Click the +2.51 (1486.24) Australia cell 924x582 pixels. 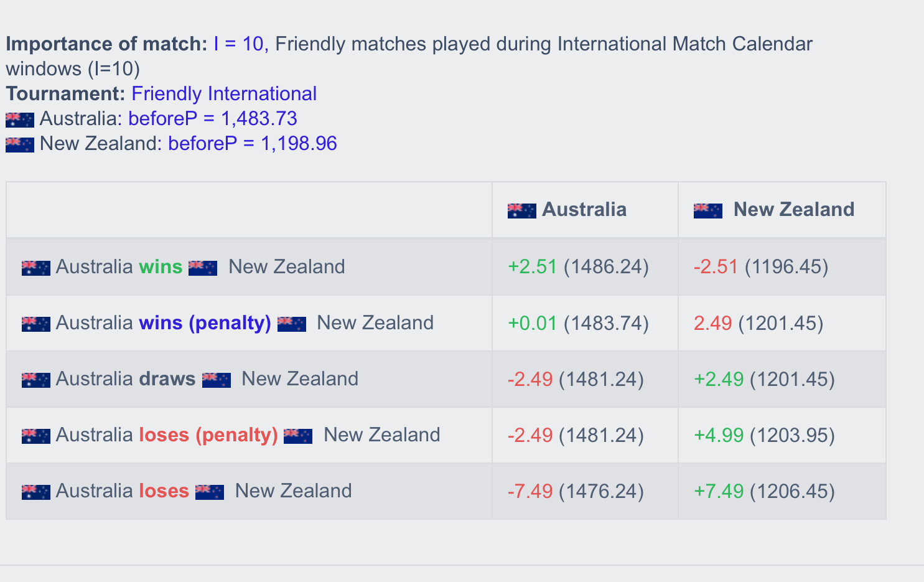(x=585, y=267)
